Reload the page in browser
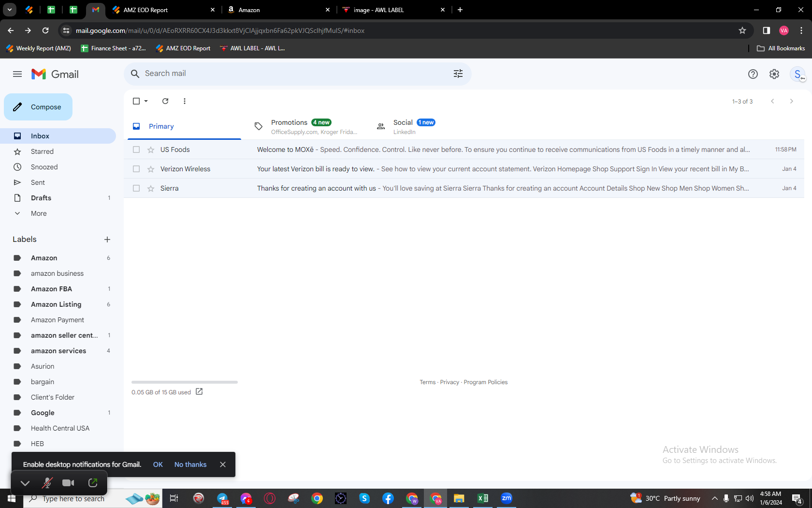 click(x=45, y=30)
